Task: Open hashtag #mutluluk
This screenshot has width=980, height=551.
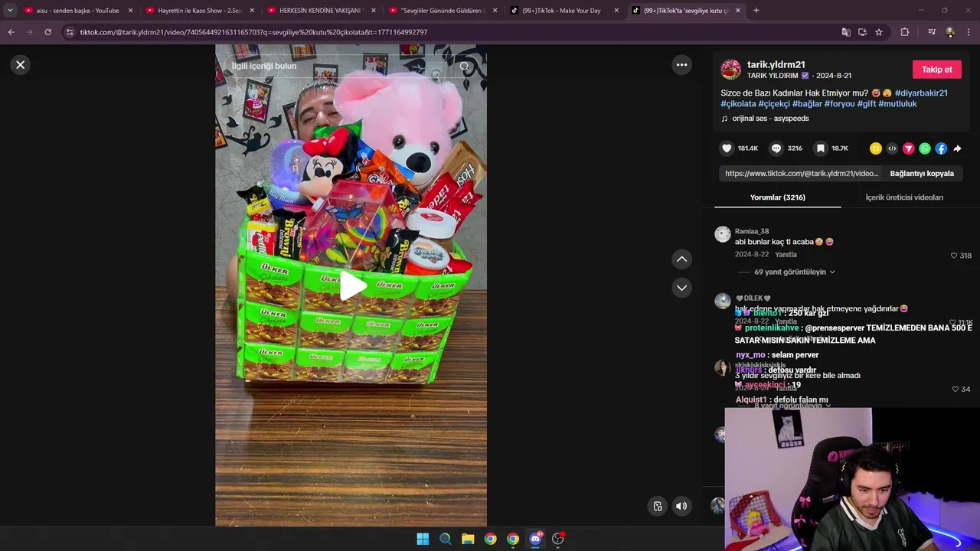Action: 897,104
